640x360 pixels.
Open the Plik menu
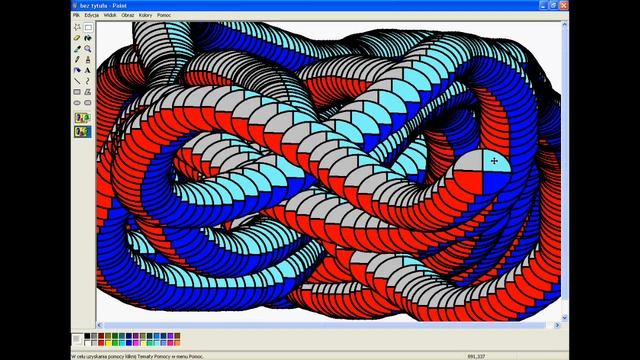click(x=76, y=15)
